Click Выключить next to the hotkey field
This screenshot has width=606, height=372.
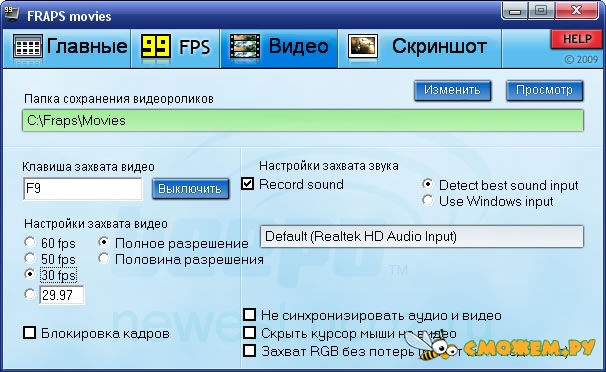point(190,189)
